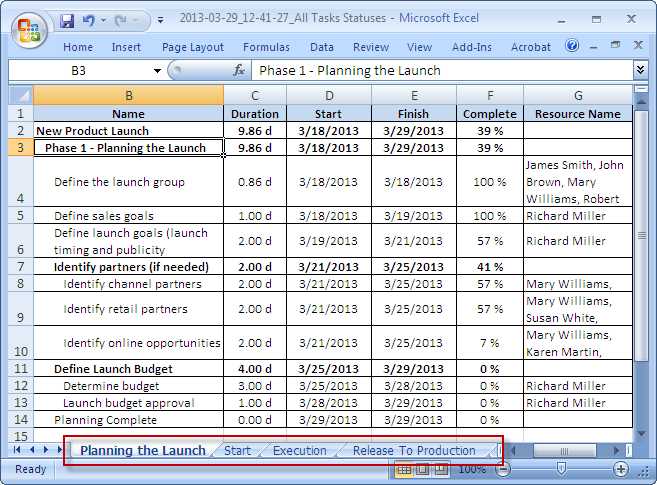Open Customize Quick Access Toolbar dropdown
Image resolution: width=657 pixels, height=485 pixels.
point(161,19)
